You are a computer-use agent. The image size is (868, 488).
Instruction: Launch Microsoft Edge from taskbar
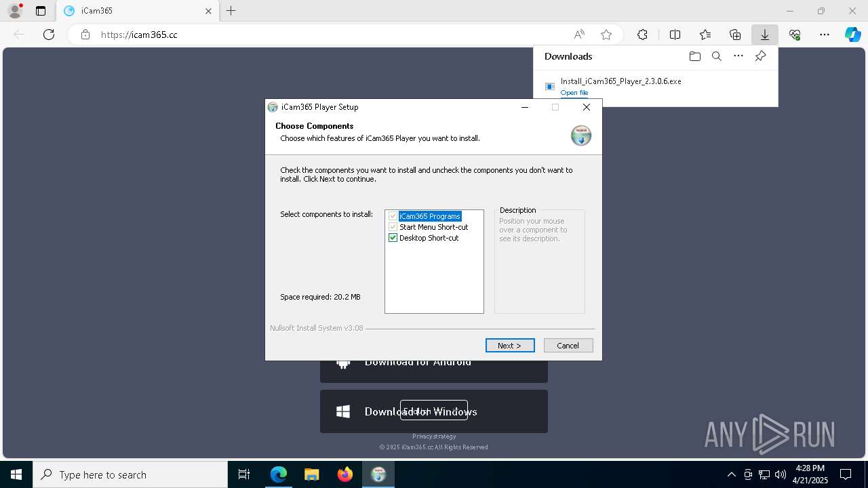tap(279, 474)
